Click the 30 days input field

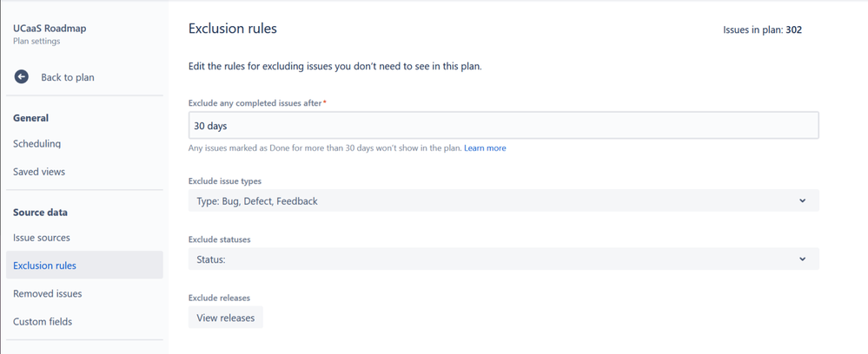point(503,126)
